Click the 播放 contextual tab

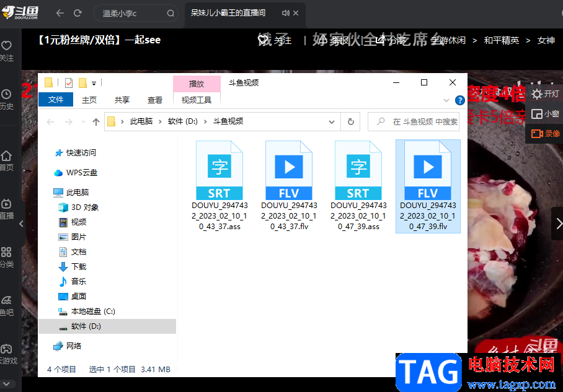coord(197,84)
